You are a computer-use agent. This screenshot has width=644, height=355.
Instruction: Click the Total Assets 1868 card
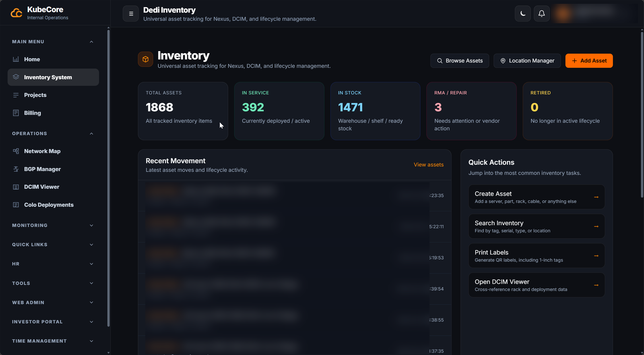pyautogui.click(x=183, y=111)
